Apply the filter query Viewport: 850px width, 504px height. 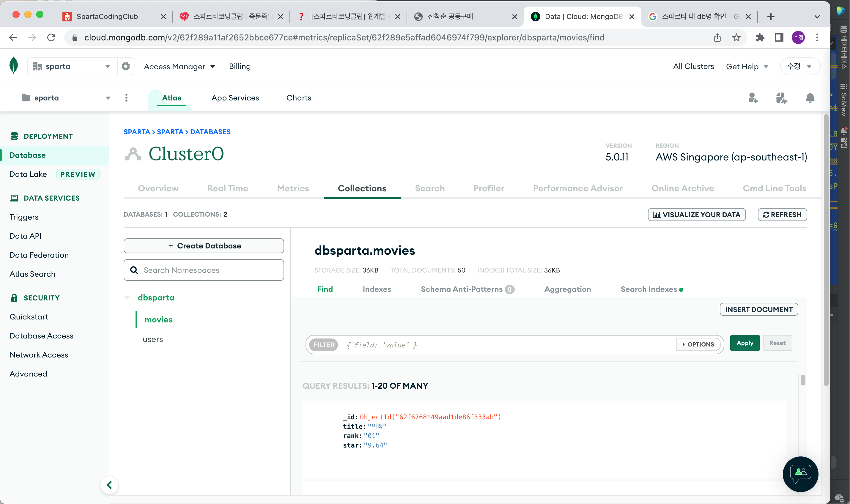[x=745, y=343]
